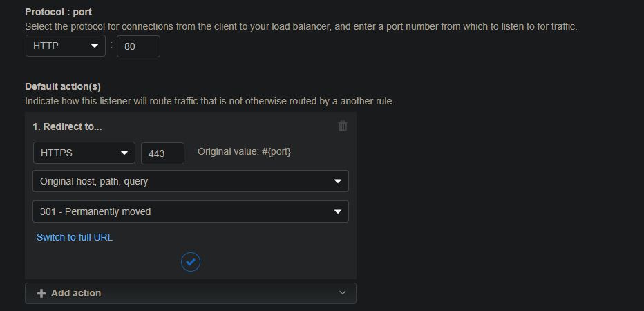This screenshot has width=644, height=311.
Task: Click the caret arrow in HTTPS selector
Action: (124, 153)
